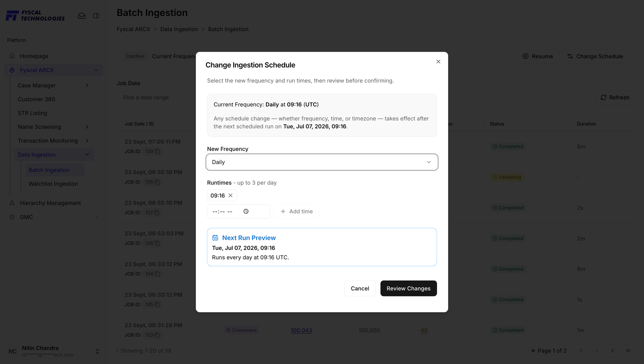Copy job ID 133
Image resolution: width=644 pixels, height=364 pixels.
(157, 335)
